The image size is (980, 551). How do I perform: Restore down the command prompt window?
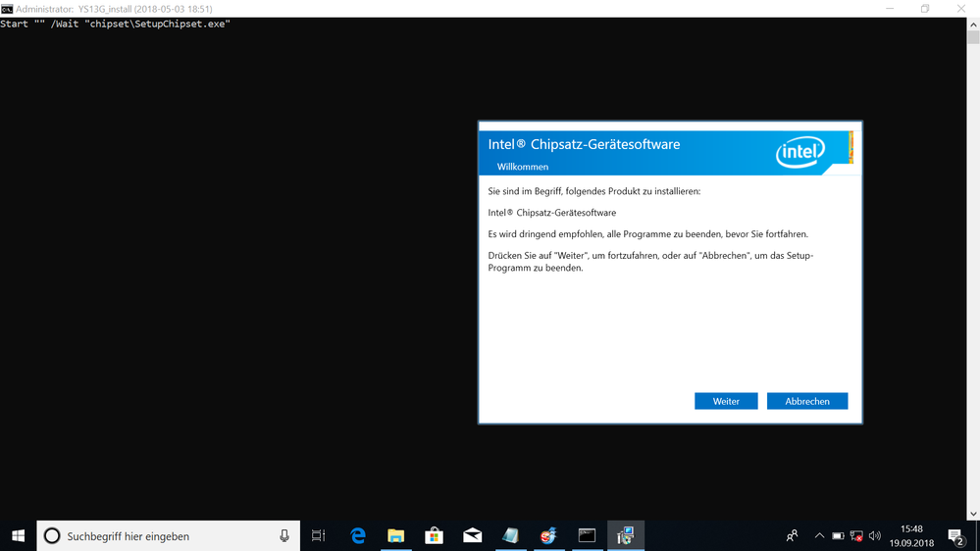click(925, 9)
